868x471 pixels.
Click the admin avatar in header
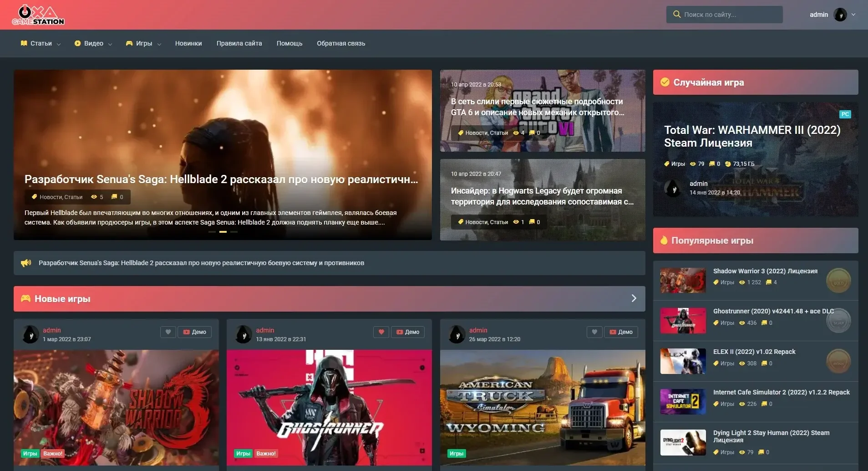tap(840, 15)
